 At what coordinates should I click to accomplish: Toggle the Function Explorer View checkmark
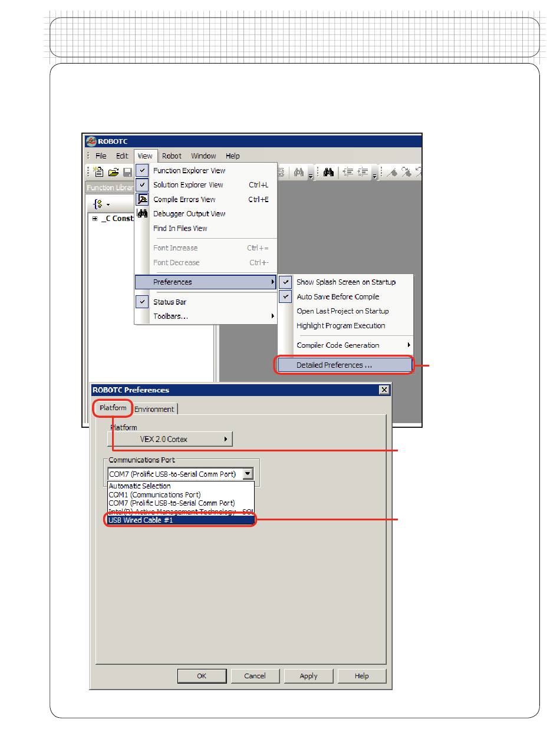click(x=142, y=170)
